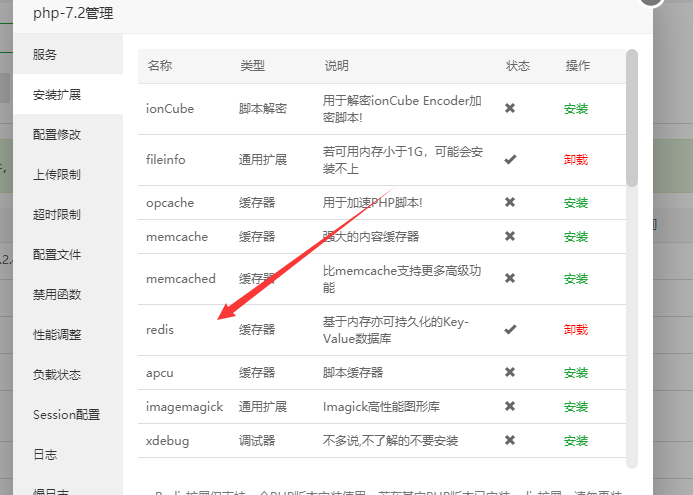Select the redis extension name
This screenshot has width=693, height=495.
coord(160,330)
